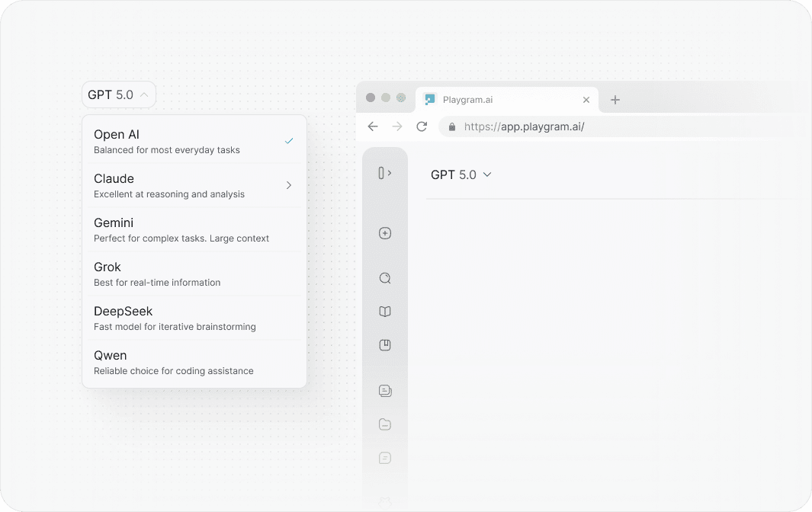
Task: Open the GPT 5.0 model selector in app
Action: [461, 174]
